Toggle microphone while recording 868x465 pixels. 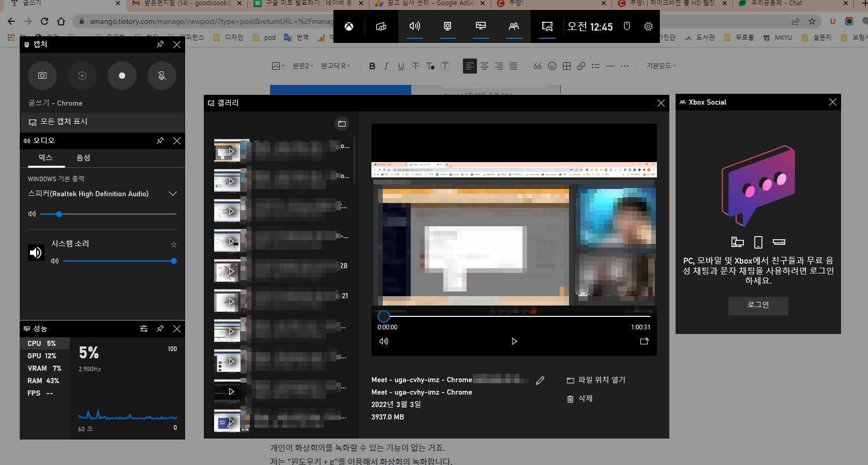pos(162,76)
